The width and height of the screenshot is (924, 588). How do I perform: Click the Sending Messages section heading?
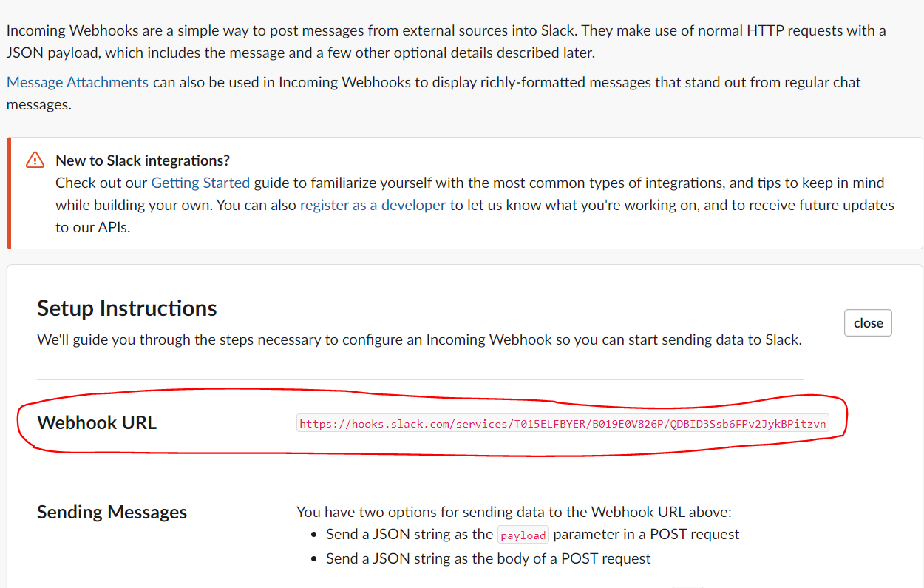[x=112, y=512]
